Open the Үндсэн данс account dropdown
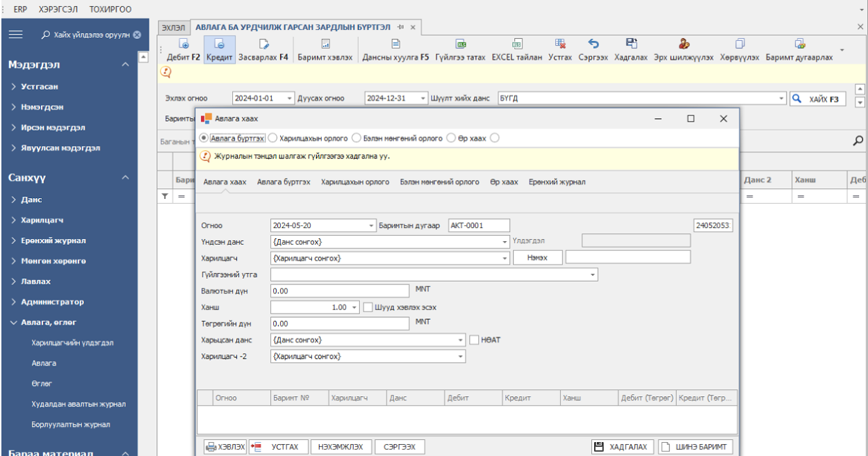The width and height of the screenshot is (868, 456). [x=505, y=242]
